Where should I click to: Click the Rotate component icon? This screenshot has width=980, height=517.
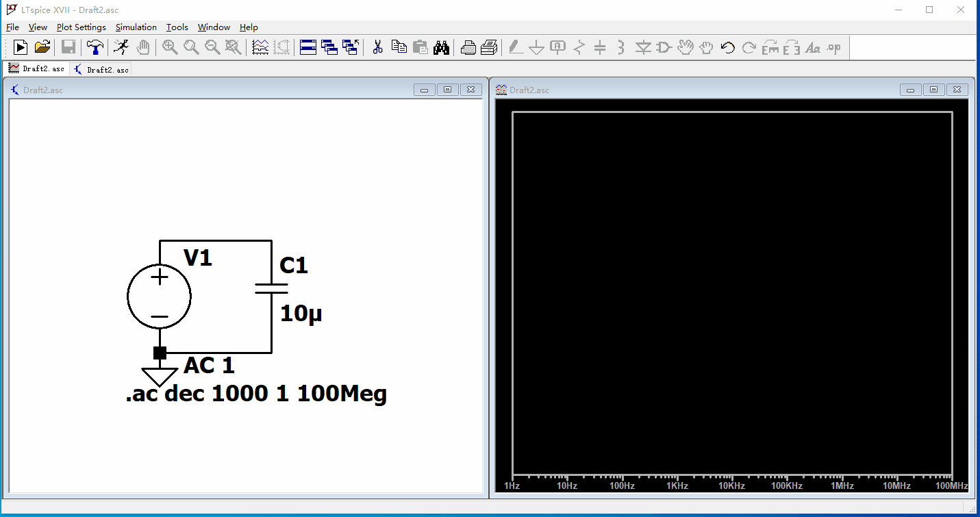click(770, 47)
